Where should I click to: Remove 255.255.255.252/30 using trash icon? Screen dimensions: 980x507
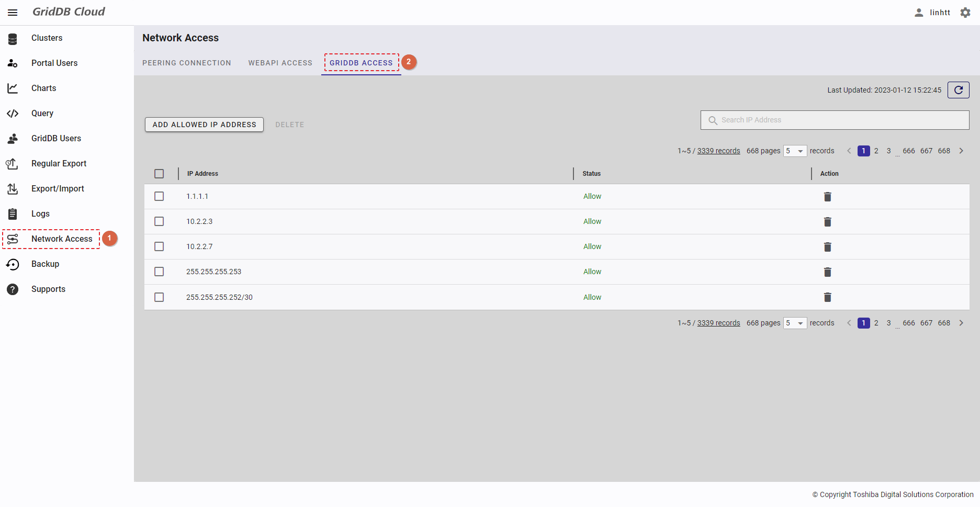(827, 297)
